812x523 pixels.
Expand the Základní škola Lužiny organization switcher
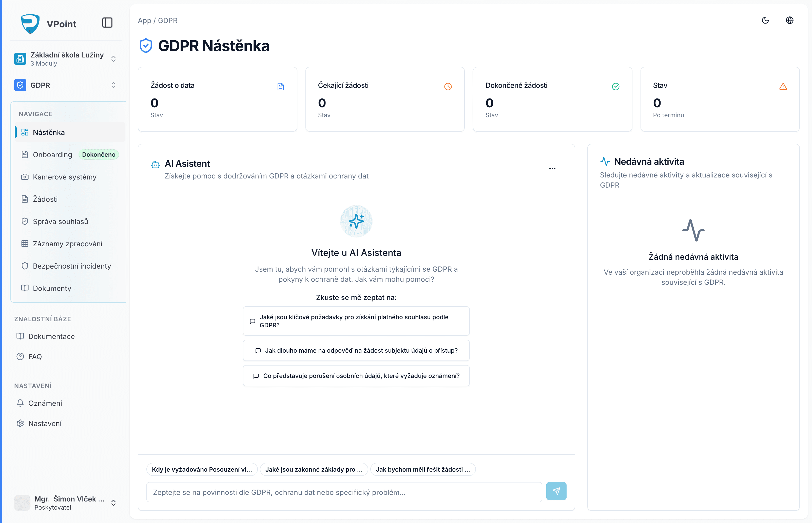pos(113,59)
